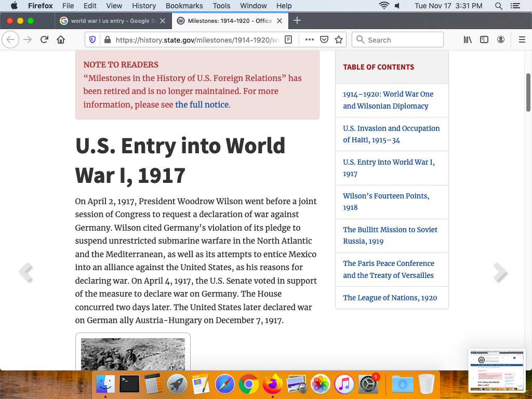Go to the Firefox home page icon

coord(61,40)
